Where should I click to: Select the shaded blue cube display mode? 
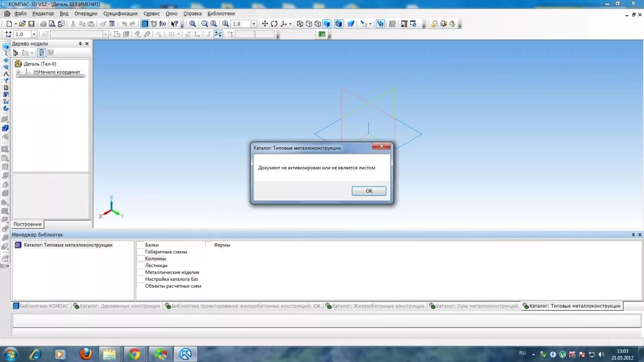[x=327, y=24]
